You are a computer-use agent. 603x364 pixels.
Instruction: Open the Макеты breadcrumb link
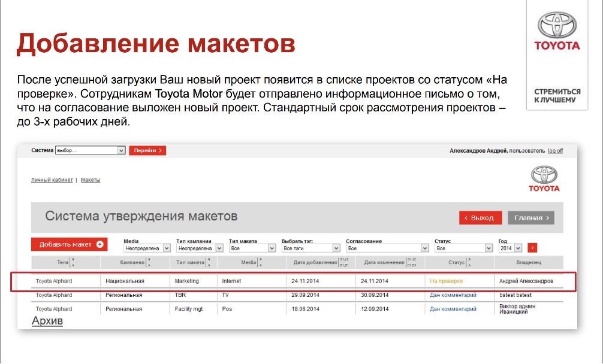91,180
